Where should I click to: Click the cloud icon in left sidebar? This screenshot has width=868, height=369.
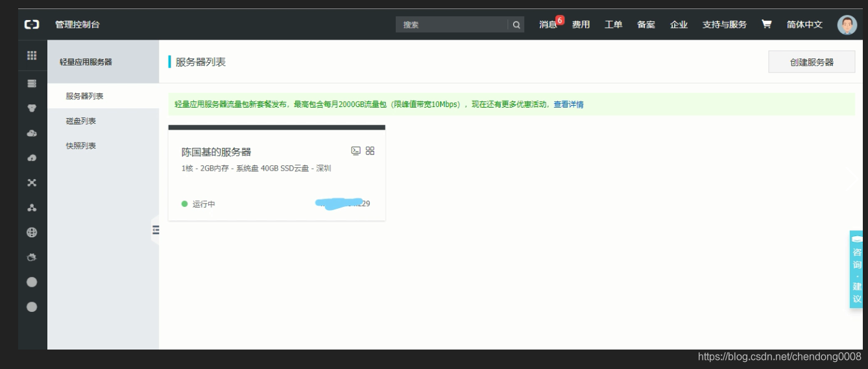pos(31,134)
